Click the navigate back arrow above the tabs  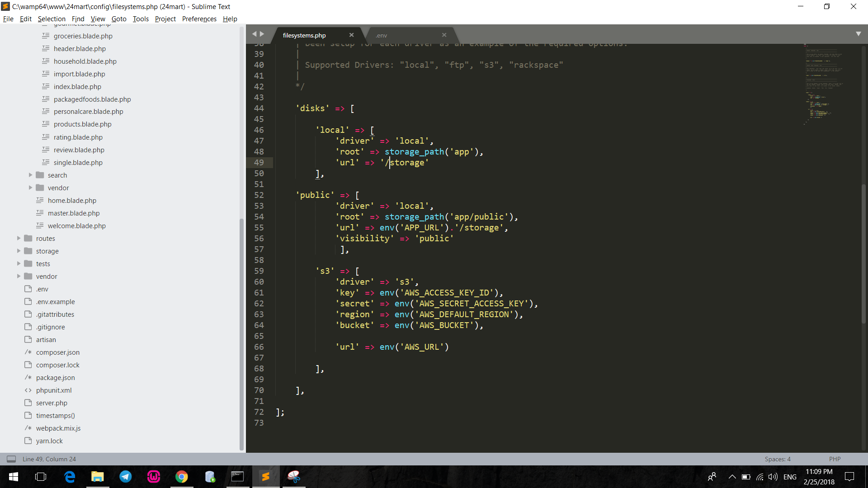pyautogui.click(x=255, y=33)
